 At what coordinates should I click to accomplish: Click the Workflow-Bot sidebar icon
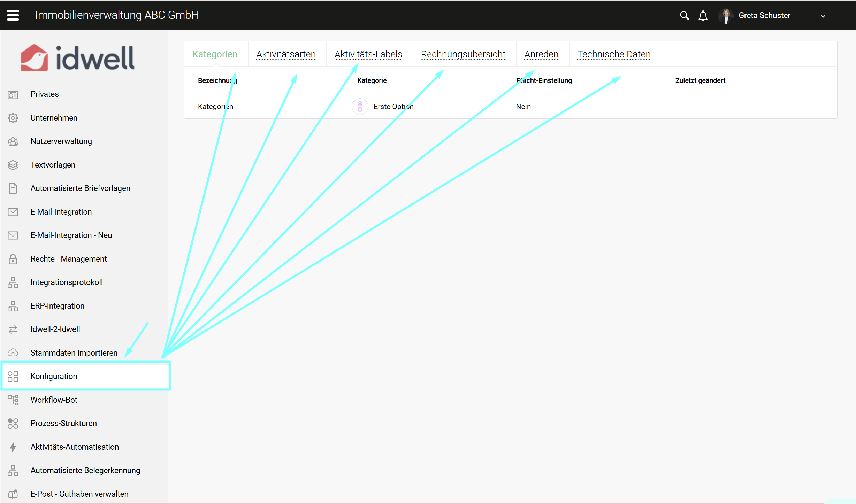13,400
